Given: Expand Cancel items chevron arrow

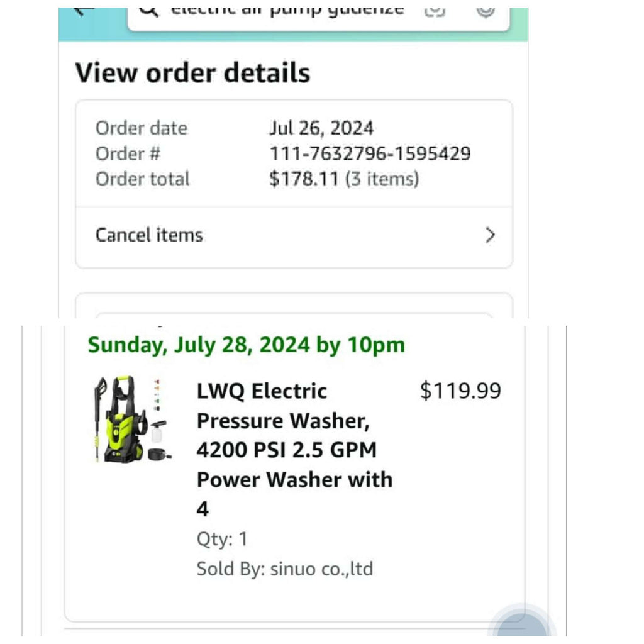Looking at the screenshot, I should [491, 235].
